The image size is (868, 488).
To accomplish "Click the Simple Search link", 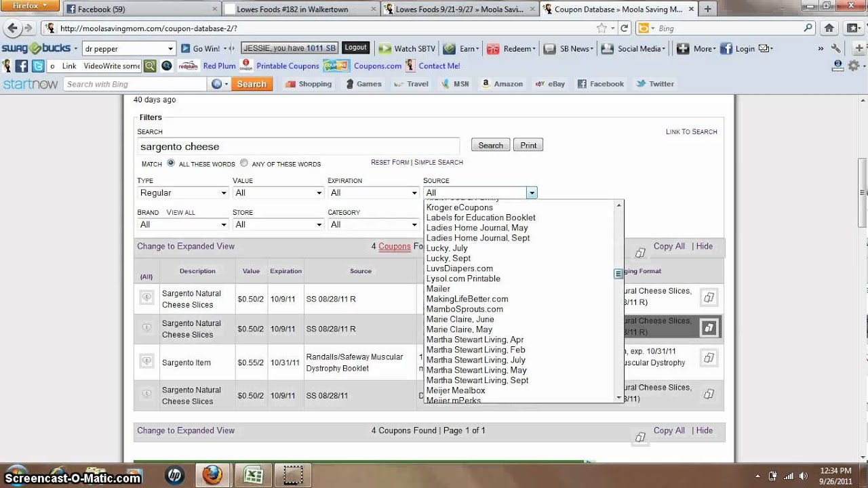I will point(439,163).
